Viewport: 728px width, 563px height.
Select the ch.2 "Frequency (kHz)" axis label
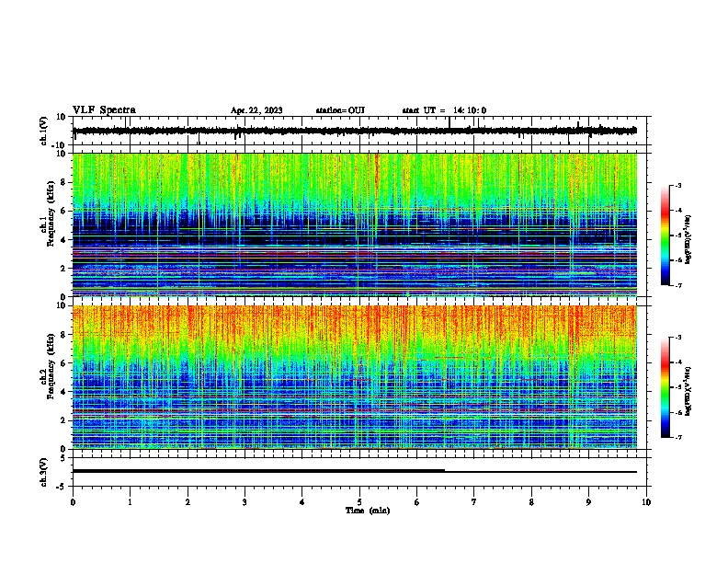(x=50, y=367)
